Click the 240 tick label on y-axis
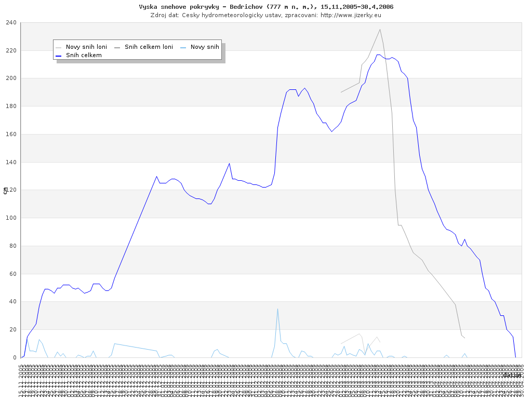The width and height of the screenshot is (532, 399). pyautogui.click(x=11, y=23)
